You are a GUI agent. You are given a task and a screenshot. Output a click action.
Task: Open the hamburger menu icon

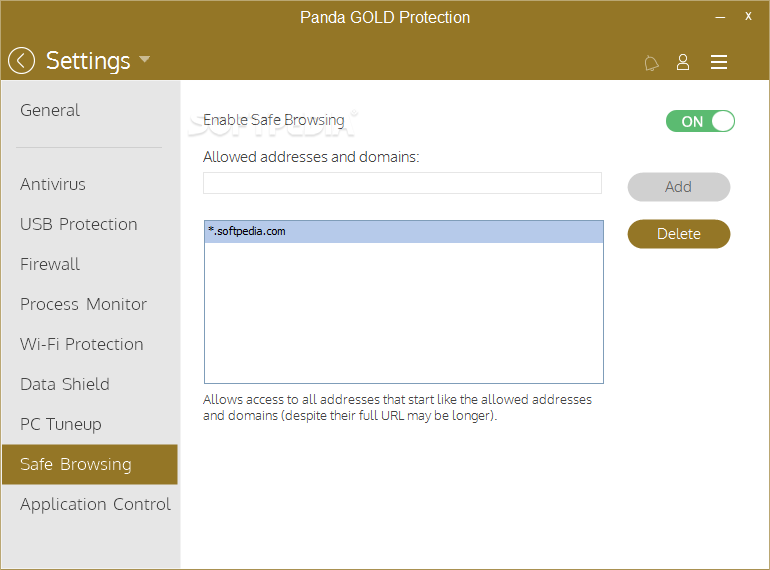click(x=718, y=62)
